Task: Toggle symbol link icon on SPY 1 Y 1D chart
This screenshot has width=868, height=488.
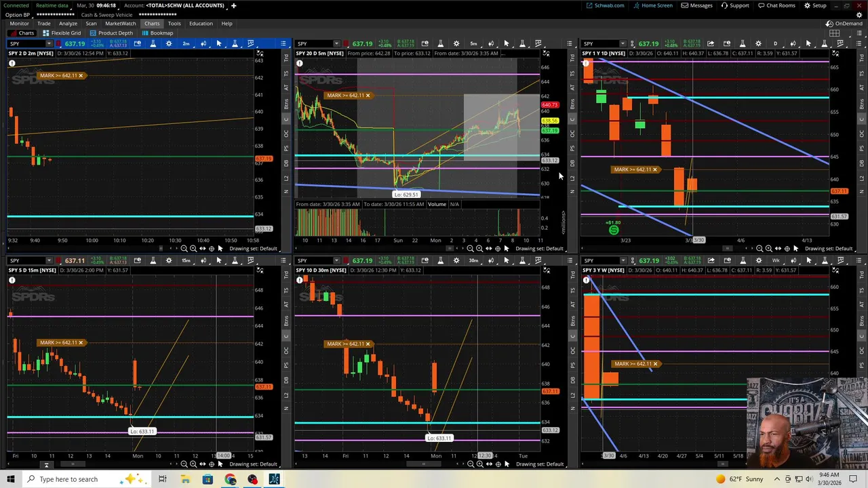Action: coord(632,43)
